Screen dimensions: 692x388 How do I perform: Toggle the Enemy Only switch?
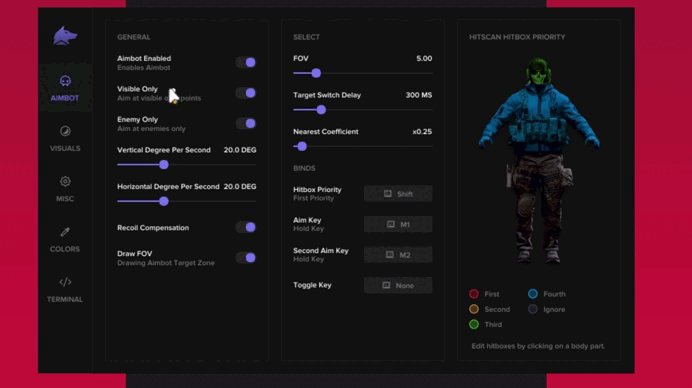(x=246, y=124)
